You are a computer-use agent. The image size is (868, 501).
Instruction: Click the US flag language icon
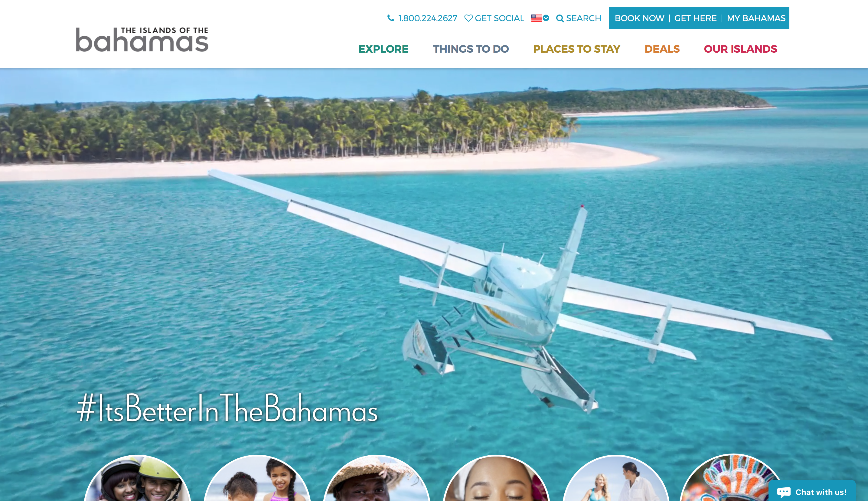tap(537, 18)
